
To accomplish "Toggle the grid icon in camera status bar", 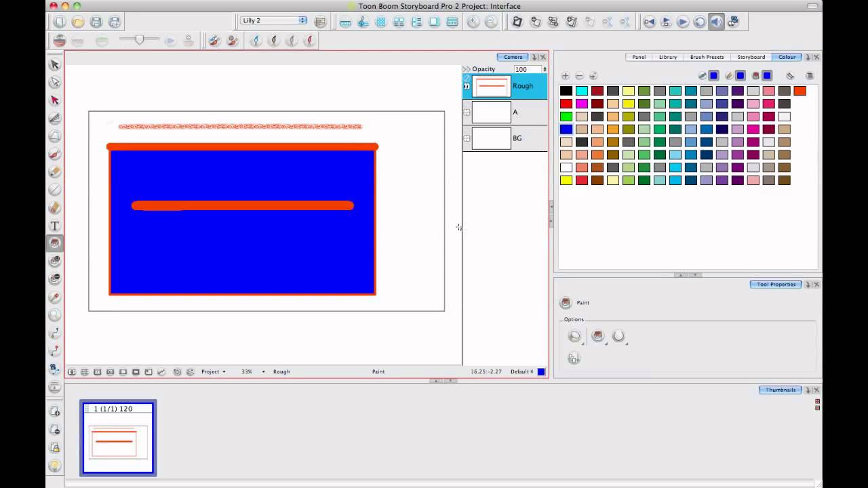I will coord(85,372).
